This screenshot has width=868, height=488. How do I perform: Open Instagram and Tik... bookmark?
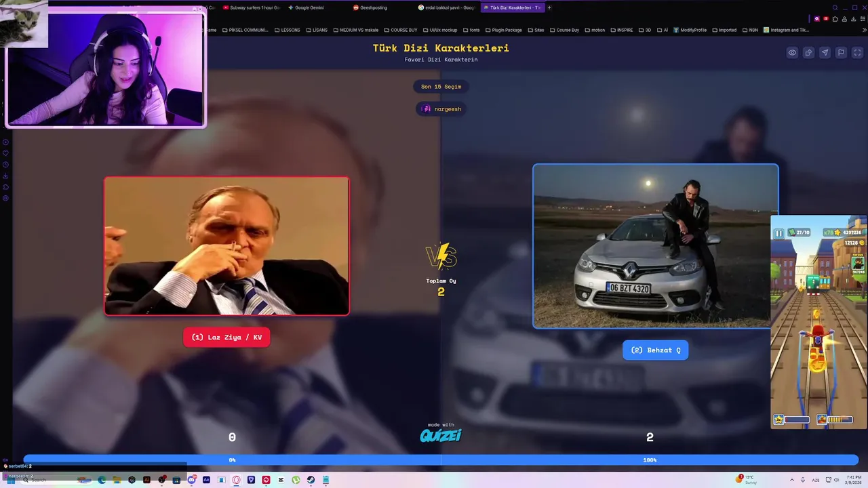tap(786, 30)
